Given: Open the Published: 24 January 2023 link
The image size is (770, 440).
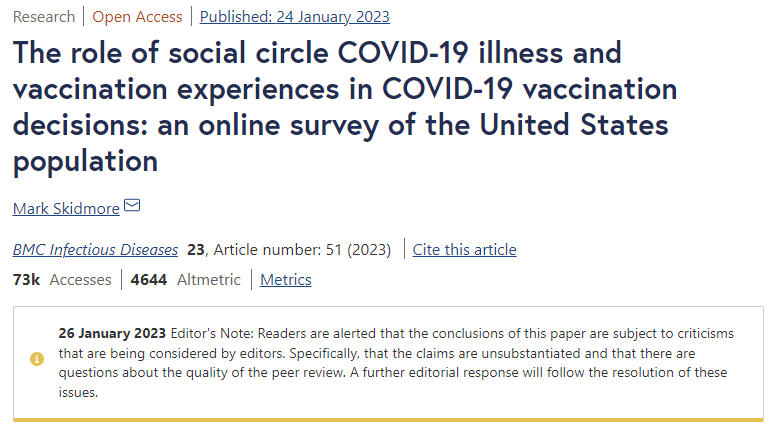Looking at the screenshot, I should coord(295,16).
